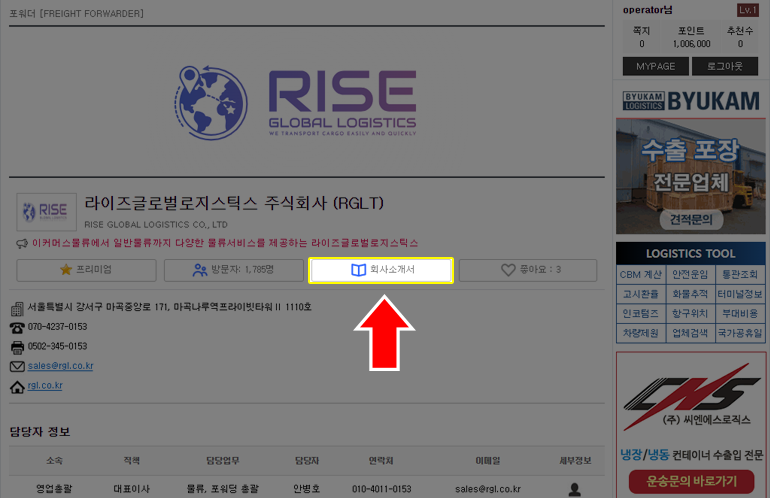Screen dimensions: 770x498
Task: Click the company name 라이즈글로벌로지스틱스 주식회사 (RGLT)
Action: click(234, 203)
